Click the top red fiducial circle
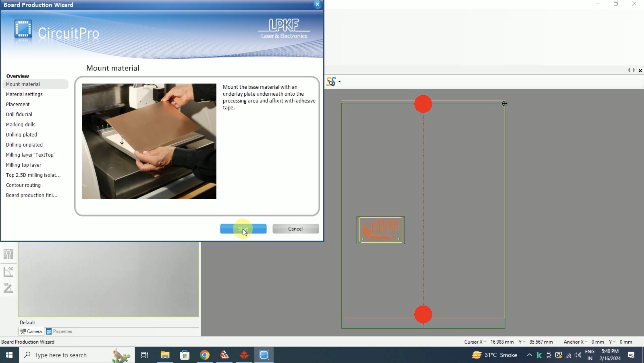Viewport: 644px width, 363px height. pos(423,104)
